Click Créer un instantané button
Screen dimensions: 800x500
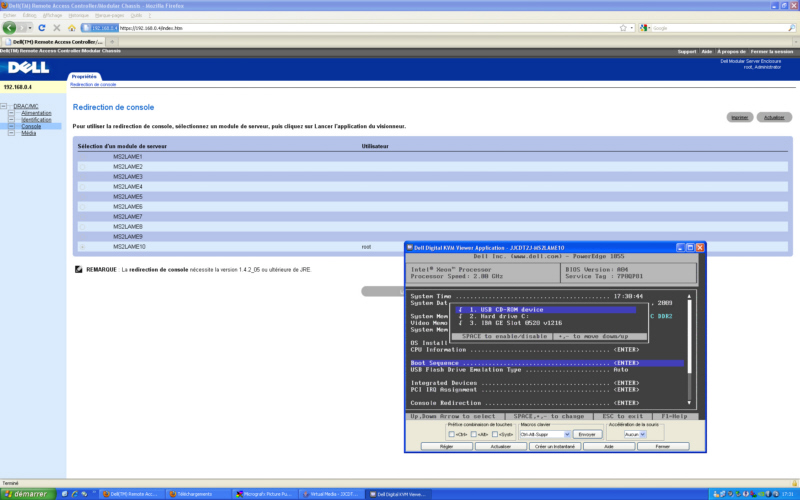click(555, 446)
